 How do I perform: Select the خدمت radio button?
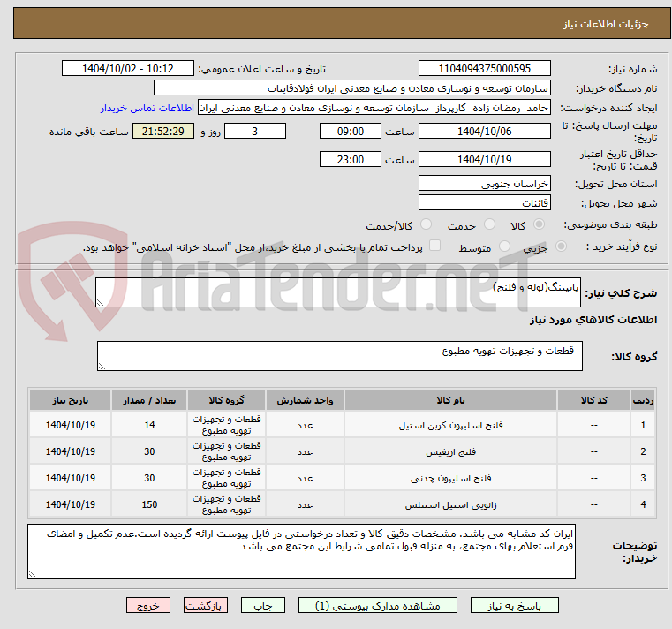pyautogui.click(x=489, y=224)
